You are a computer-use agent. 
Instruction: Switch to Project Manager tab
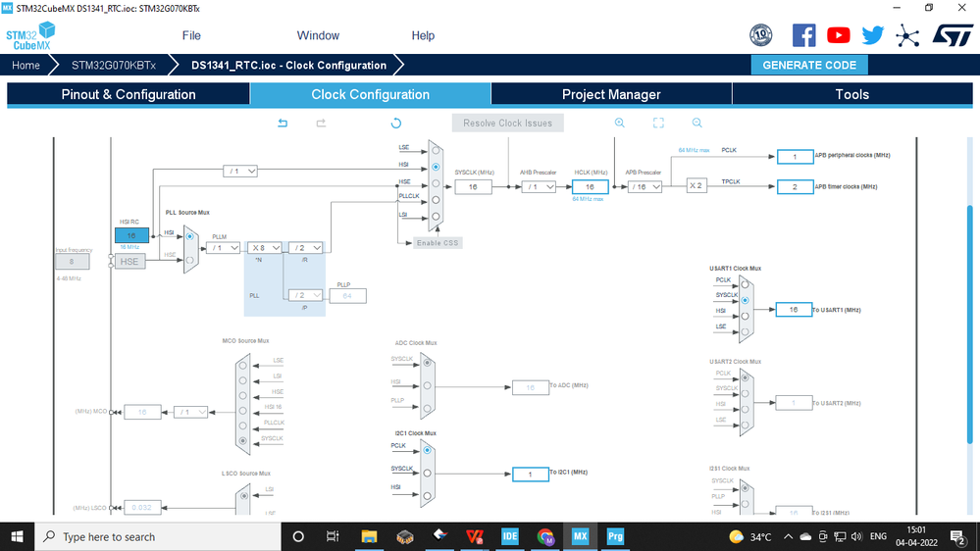click(611, 94)
